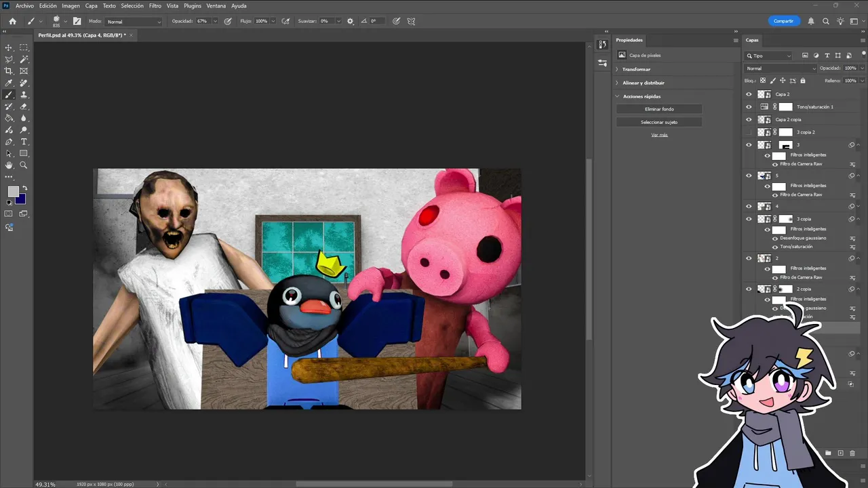Select the Magic Wand tool
Image resolution: width=868 pixels, height=488 pixels.
(x=24, y=59)
